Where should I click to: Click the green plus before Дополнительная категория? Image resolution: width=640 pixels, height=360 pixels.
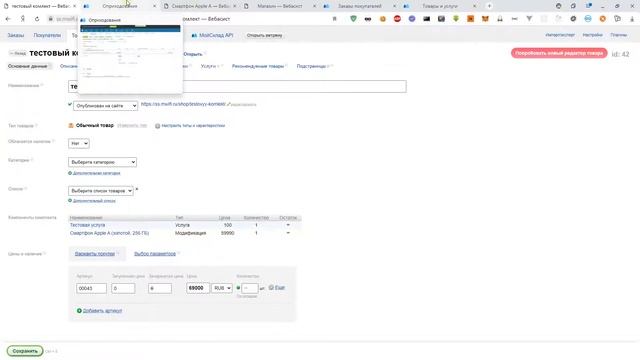(70, 173)
